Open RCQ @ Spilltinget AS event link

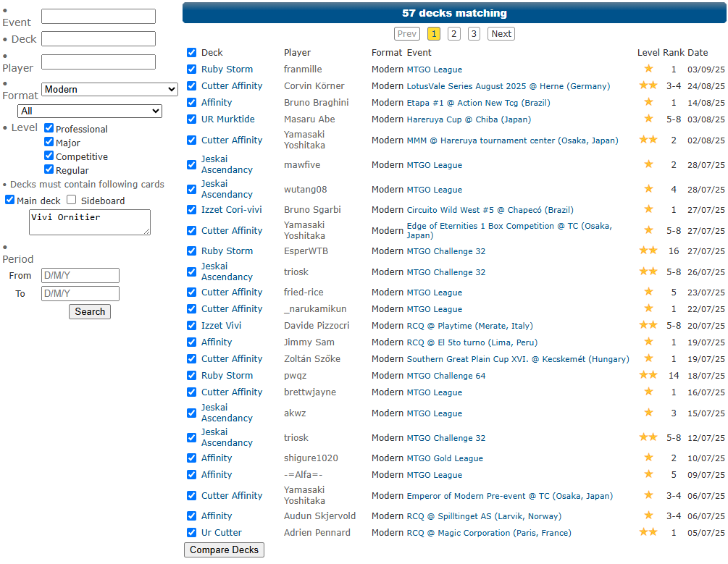coord(484,517)
